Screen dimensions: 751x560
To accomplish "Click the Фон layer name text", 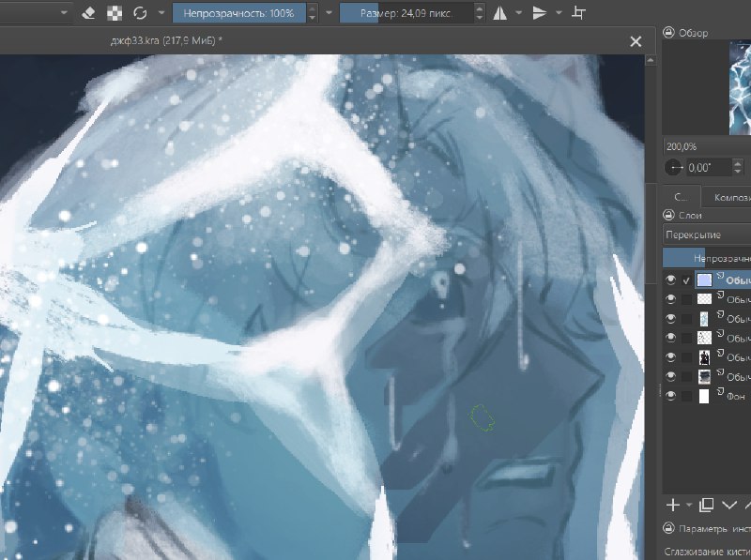I will click(736, 396).
